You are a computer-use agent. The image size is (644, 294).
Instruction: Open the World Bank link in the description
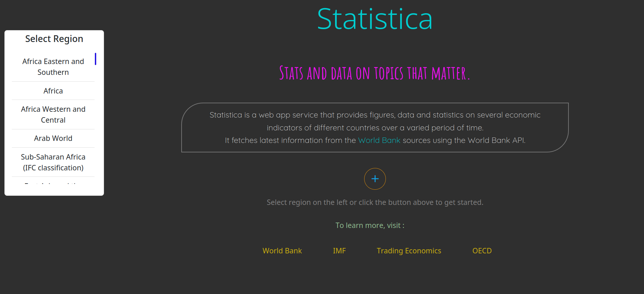tap(379, 140)
